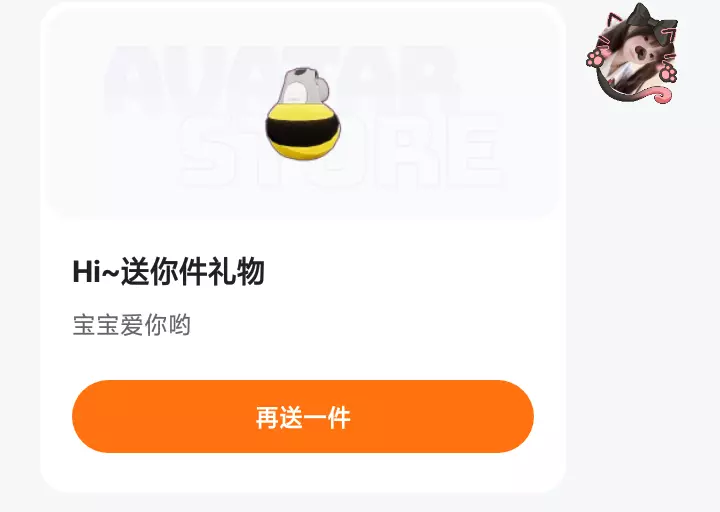Tap the gray hat on bee outfit
The height and width of the screenshot is (512, 720).
tap(304, 85)
